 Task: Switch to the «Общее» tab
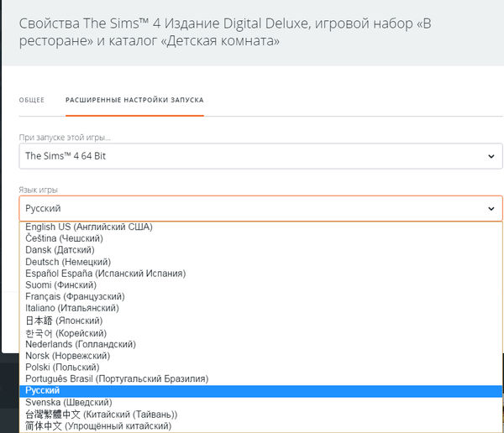point(31,100)
